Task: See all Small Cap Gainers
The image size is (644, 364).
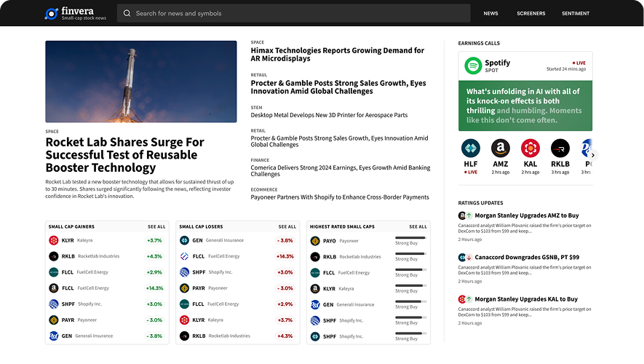Action: (156, 227)
